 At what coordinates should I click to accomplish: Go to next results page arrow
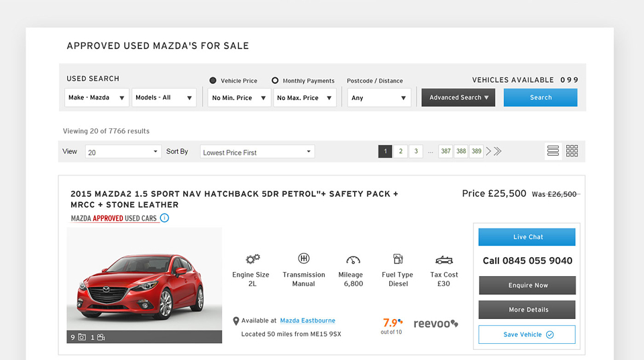488,151
